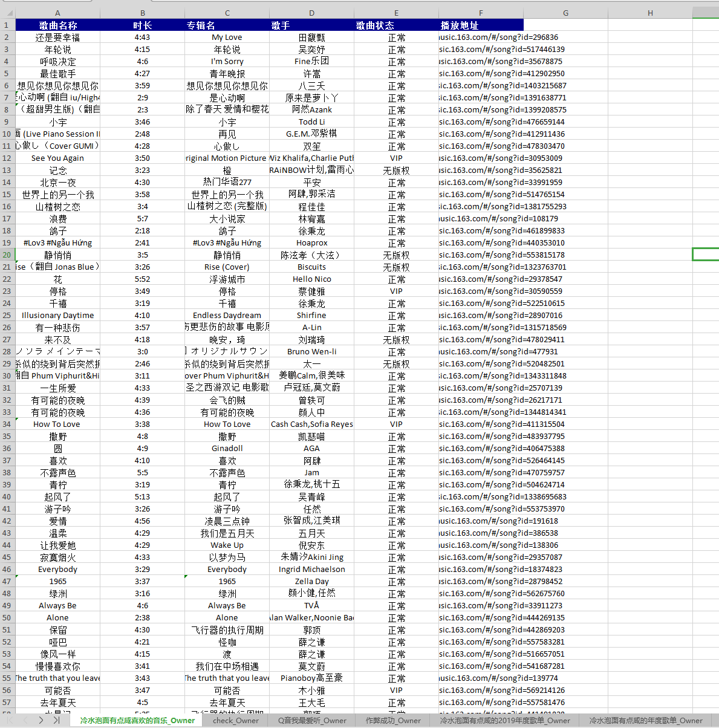Viewport: 719px width, 728px height.
Task: Select album cell Endless Daydream
Action: coord(227,315)
